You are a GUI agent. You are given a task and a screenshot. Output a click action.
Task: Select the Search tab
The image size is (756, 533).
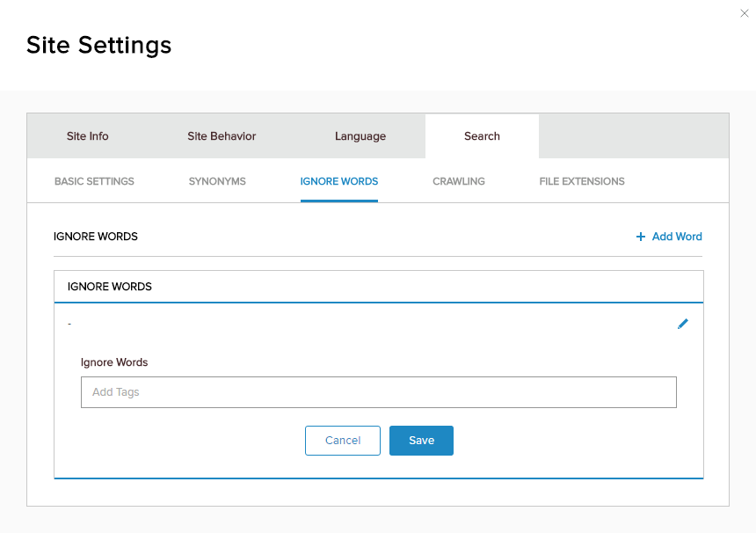pos(482,136)
